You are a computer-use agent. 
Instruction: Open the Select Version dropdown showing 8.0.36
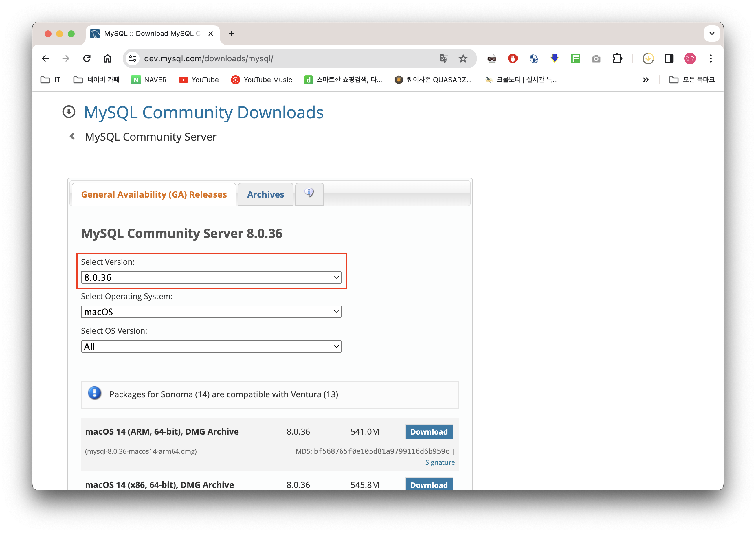tap(211, 277)
